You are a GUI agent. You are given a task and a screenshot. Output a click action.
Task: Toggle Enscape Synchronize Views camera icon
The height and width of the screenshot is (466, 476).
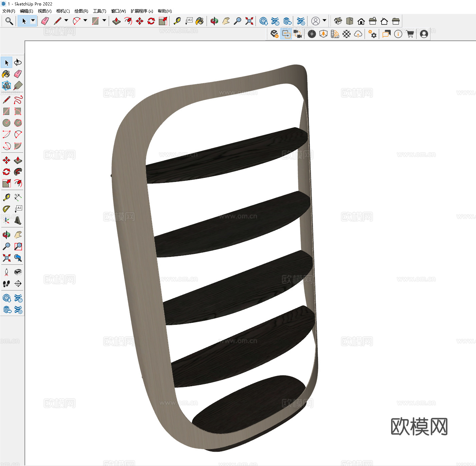(298, 34)
